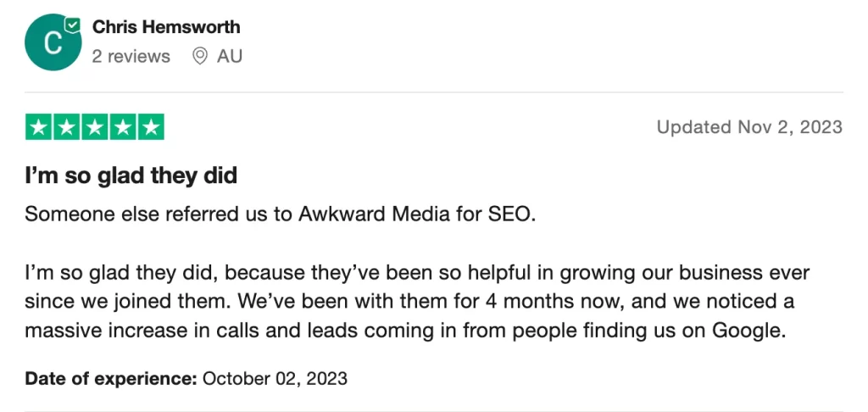Open Chris Hemsworth reviewer profile

(x=166, y=26)
